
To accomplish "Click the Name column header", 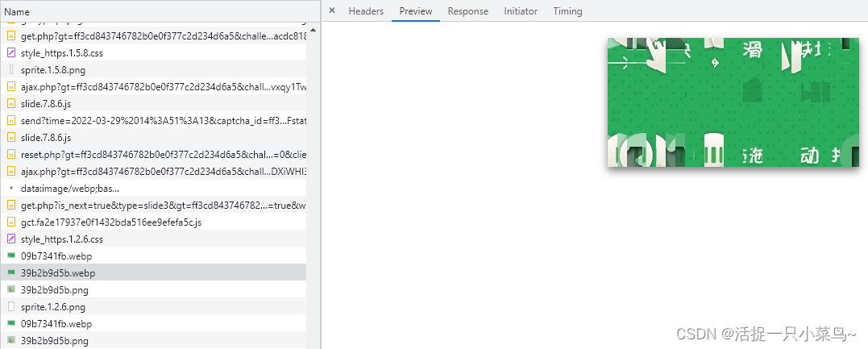I will [17, 12].
